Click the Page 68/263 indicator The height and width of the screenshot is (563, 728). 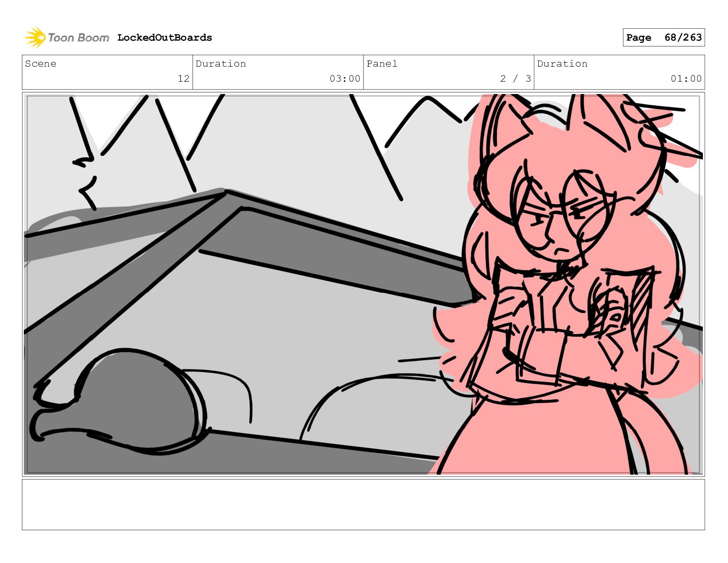(x=664, y=38)
